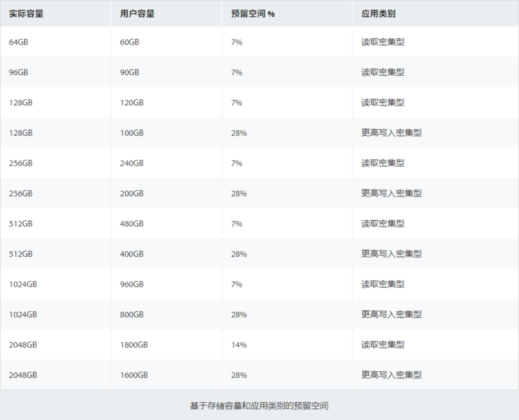Select the 90GB user capacity value

click(127, 72)
